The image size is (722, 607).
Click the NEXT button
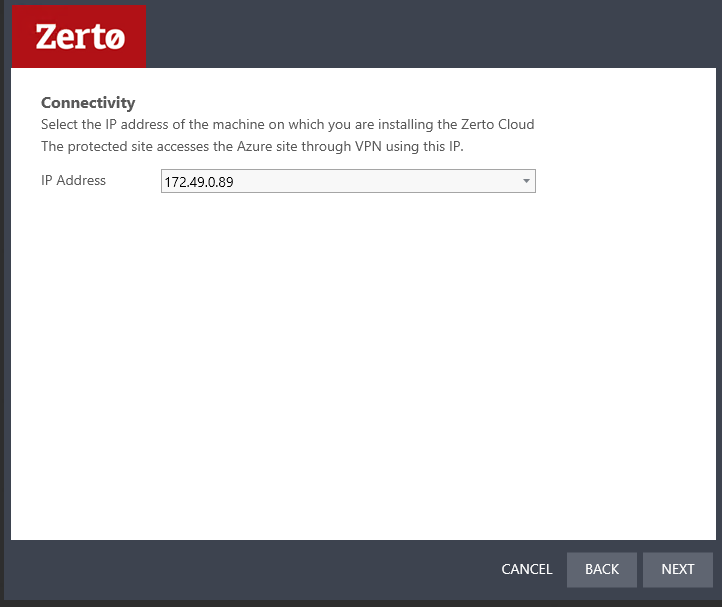pyautogui.click(x=677, y=570)
